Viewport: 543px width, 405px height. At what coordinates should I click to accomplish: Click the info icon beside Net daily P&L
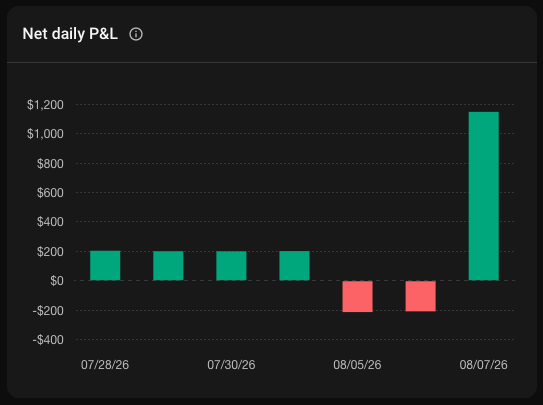(136, 34)
